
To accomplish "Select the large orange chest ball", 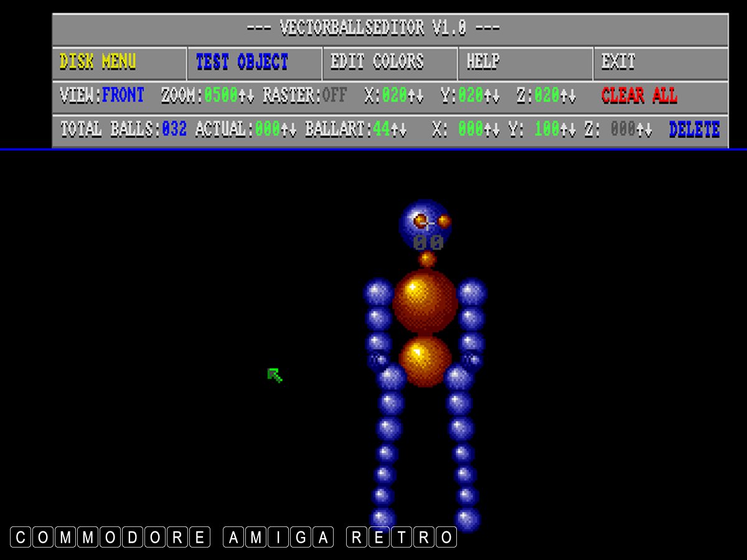I will [425, 302].
